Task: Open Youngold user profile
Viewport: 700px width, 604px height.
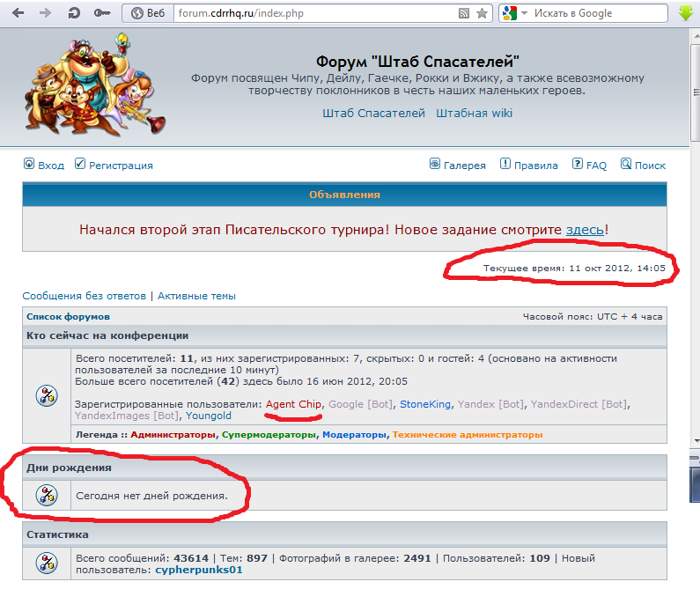Action: coord(209,416)
